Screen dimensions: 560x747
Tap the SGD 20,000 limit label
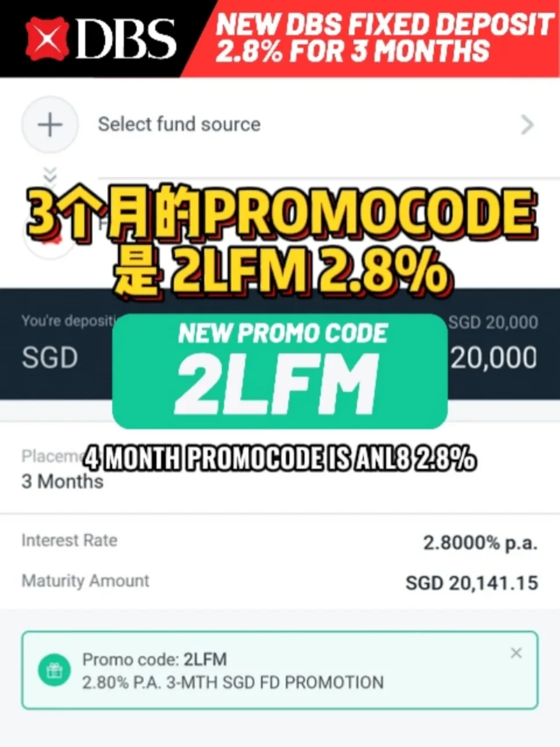(494, 322)
